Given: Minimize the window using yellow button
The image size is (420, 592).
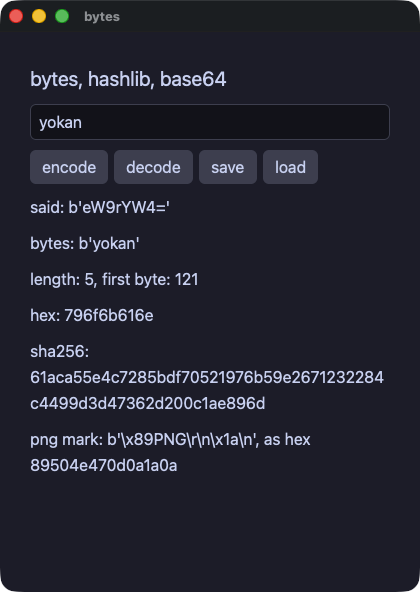Looking at the screenshot, I should [39, 16].
